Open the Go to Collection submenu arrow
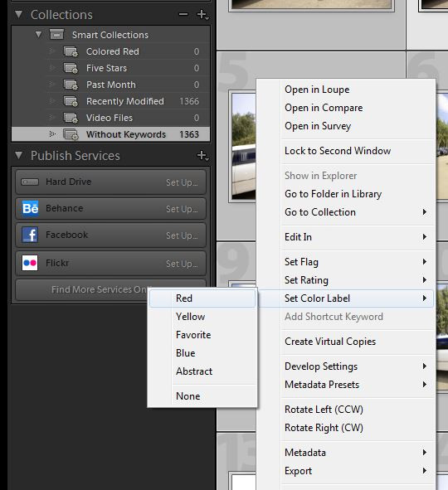448x490 pixels. 425,212
